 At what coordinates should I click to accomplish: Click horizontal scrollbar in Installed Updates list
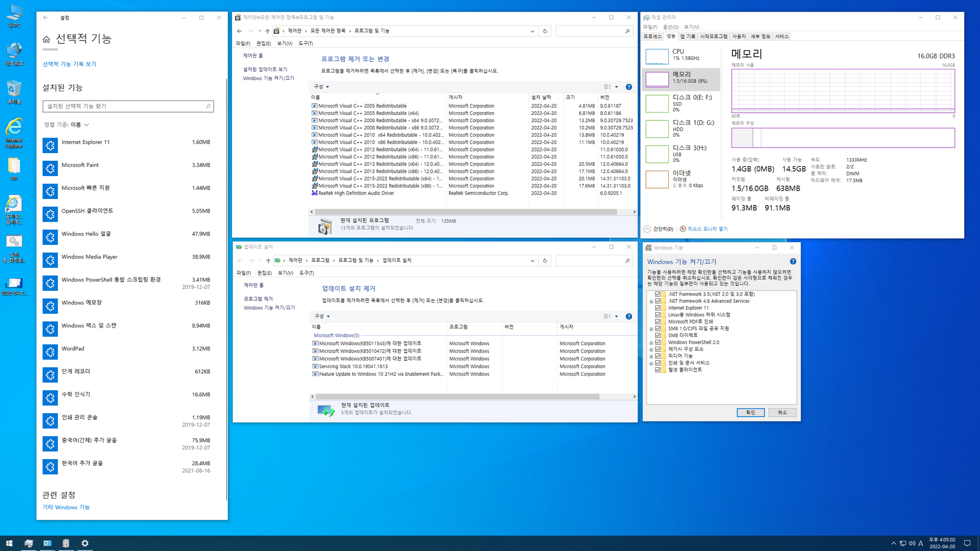457,396
